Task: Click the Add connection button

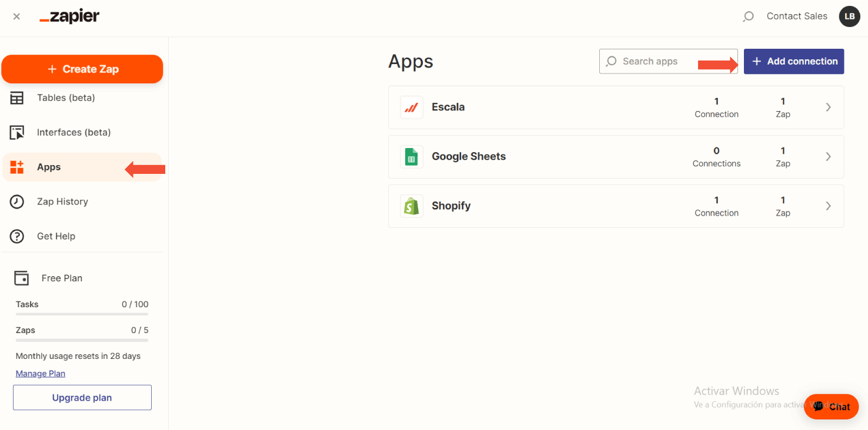Action: [794, 61]
